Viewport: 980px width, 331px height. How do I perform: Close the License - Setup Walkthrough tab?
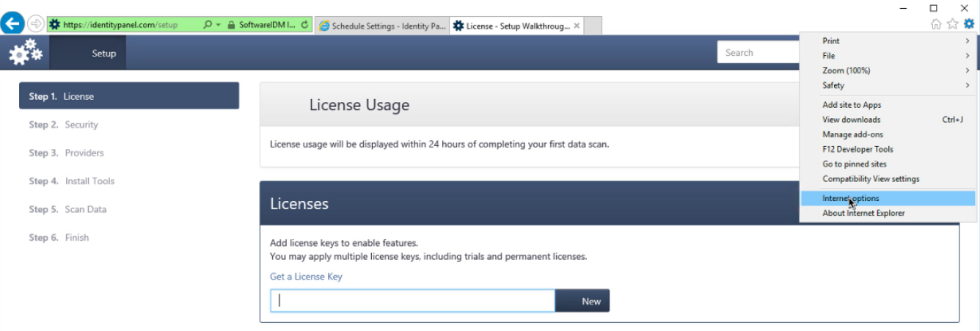(577, 26)
